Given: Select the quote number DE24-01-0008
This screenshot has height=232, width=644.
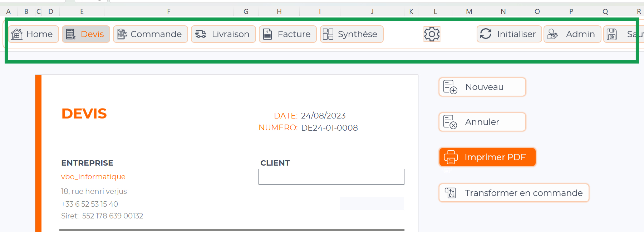Looking at the screenshot, I should pyautogui.click(x=329, y=128).
